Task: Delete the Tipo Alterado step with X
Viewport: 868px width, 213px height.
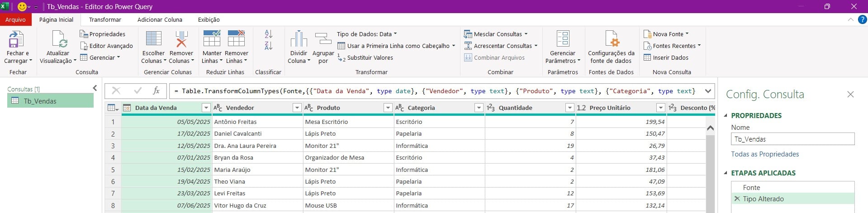Action: coord(737,199)
